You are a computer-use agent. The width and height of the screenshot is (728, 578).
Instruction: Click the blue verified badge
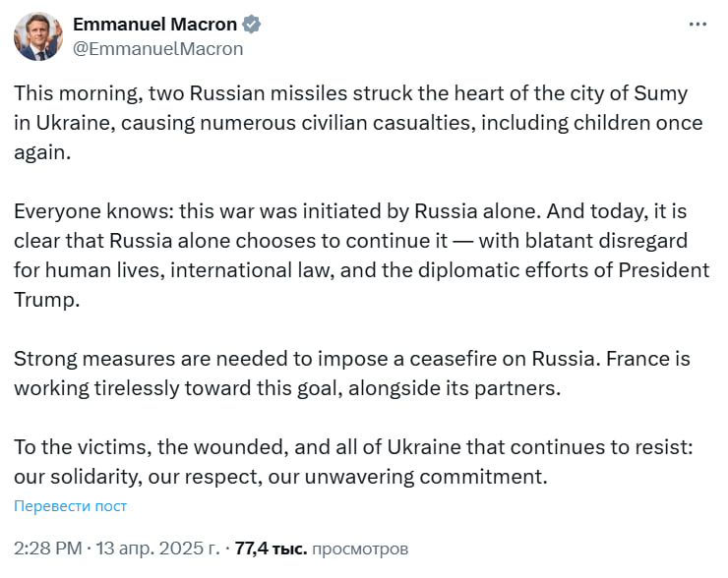pos(253,25)
